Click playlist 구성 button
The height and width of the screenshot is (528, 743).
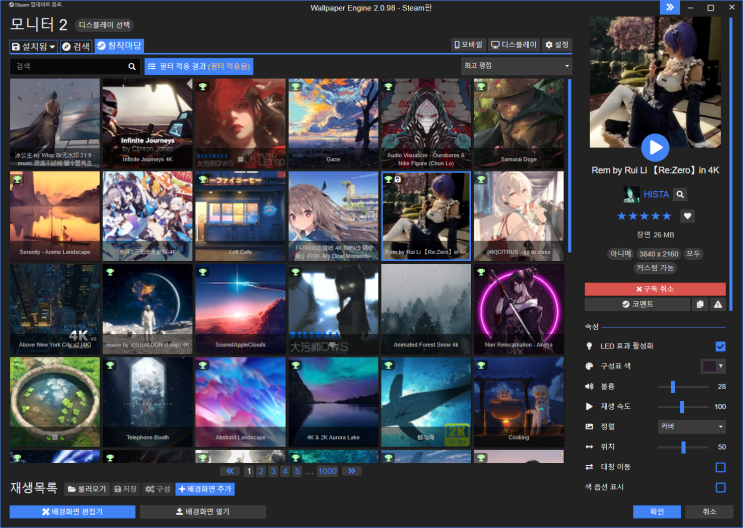tap(157, 489)
